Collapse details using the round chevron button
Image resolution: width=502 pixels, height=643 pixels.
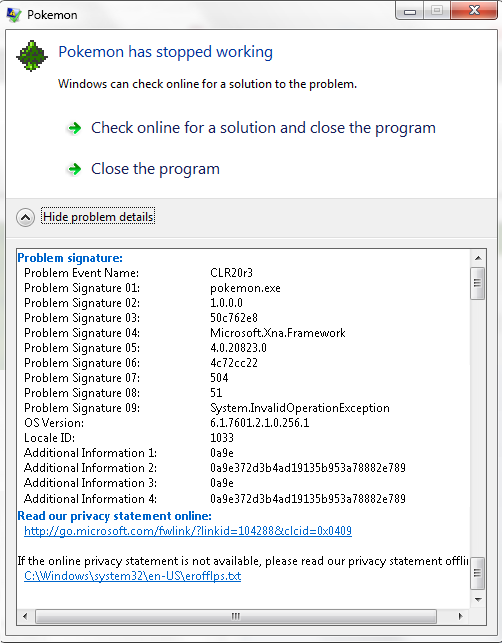click(x=25, y=217)
